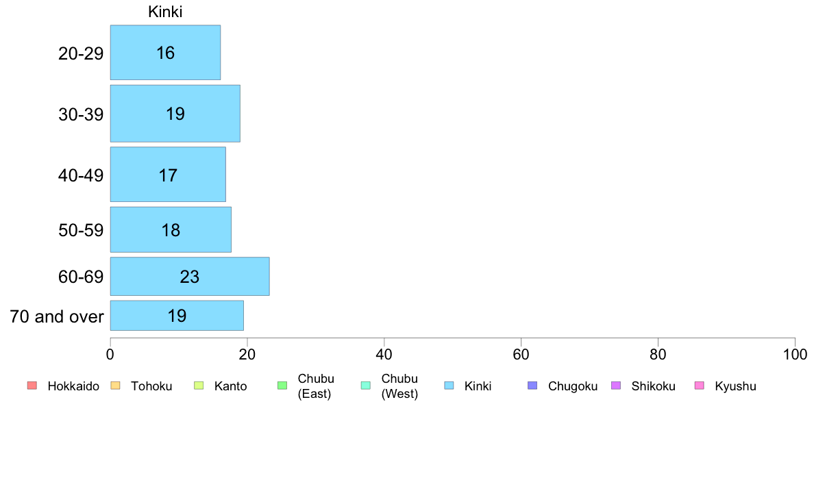Select the 20-29 bar showing 16

[x=165, y=53]
